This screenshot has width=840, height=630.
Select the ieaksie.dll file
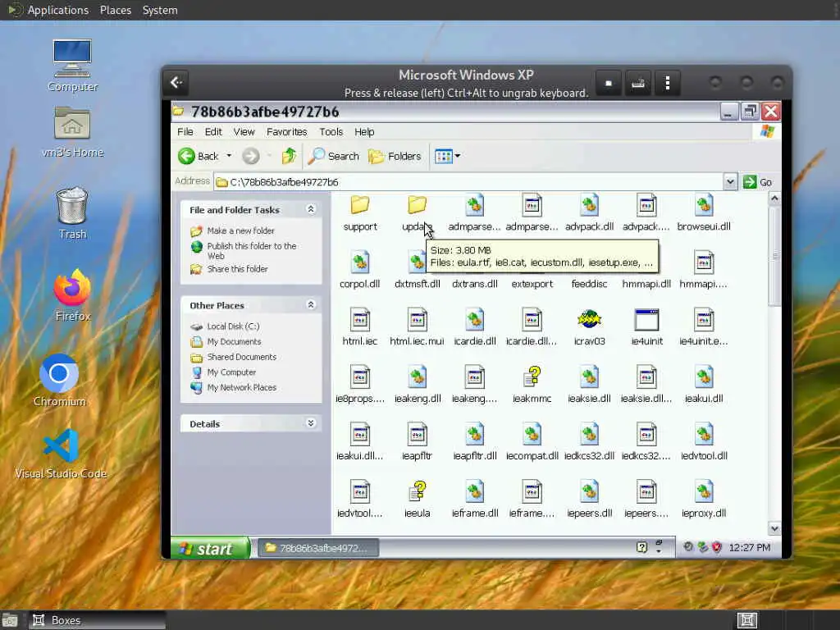(x=589, y=385)
